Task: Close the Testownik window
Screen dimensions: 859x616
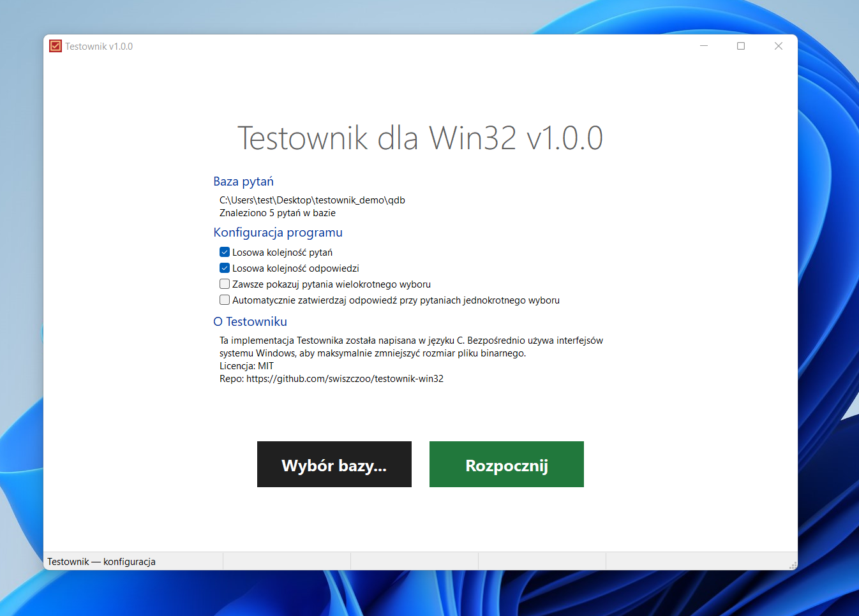Action: pyautogui.click(x=779, y=46)
